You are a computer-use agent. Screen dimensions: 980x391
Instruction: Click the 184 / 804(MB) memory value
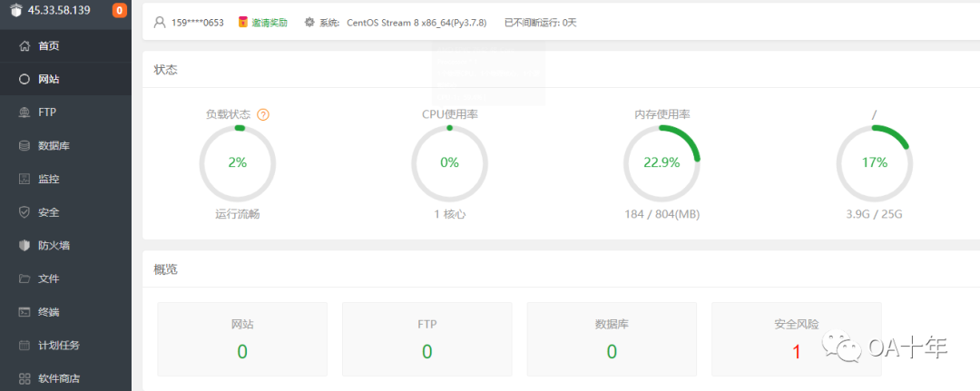[x=661, y=214]
